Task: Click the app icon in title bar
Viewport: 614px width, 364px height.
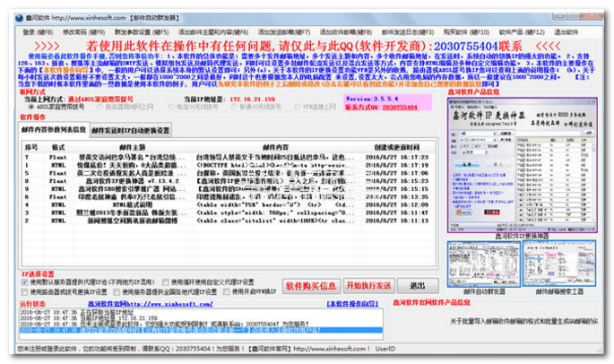Action: click(19, 18)
